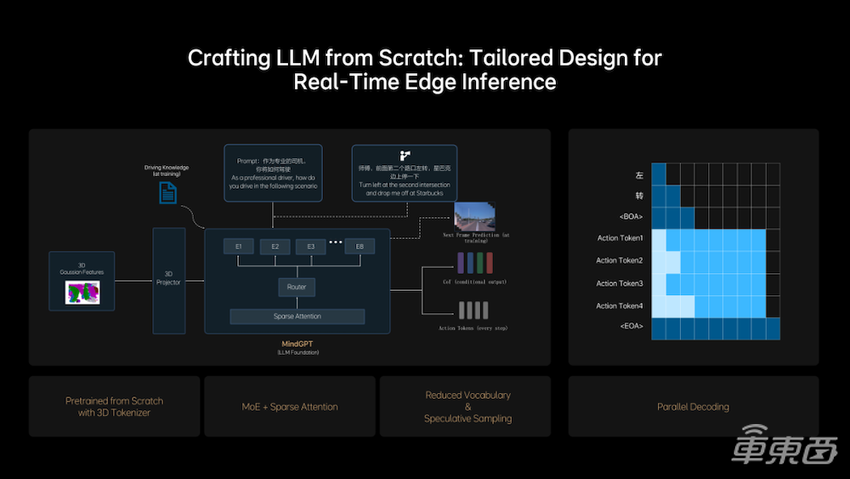
Task: Select the Parallel Decoding panel
Action: (x=693, y=407)
